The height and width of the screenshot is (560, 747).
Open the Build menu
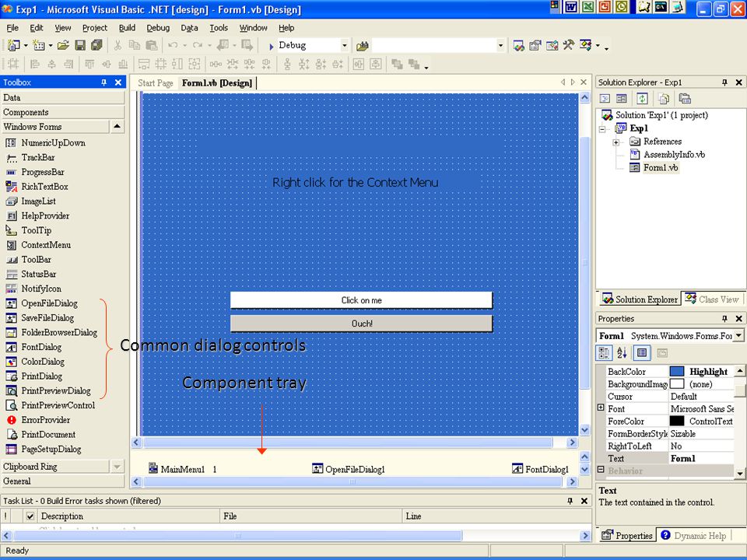(x=127, y=28)
